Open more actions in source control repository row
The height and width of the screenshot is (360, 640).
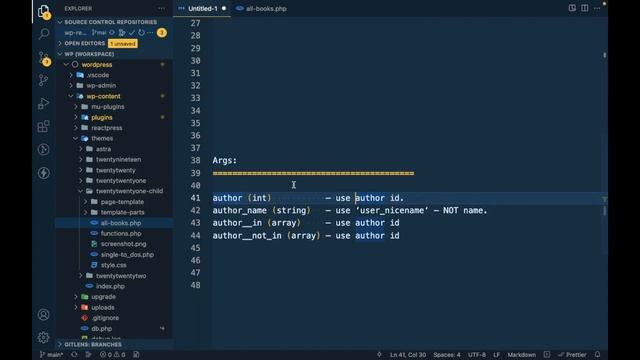click(x=150, y=33)
